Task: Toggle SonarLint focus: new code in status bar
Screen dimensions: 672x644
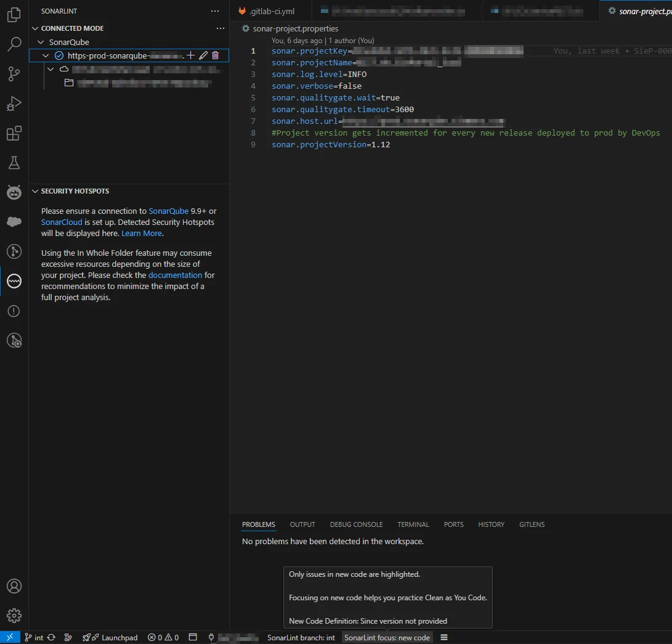Action: click(x=387, y=637)
